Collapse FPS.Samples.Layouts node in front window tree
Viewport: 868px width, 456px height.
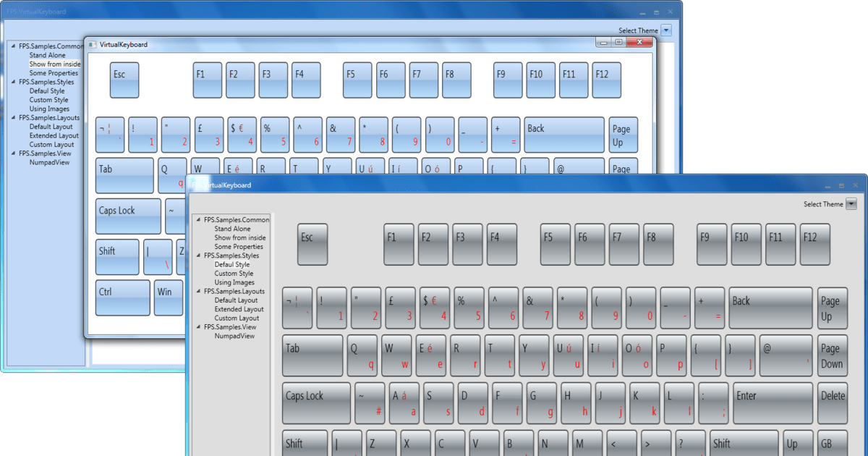click(197, 291)
